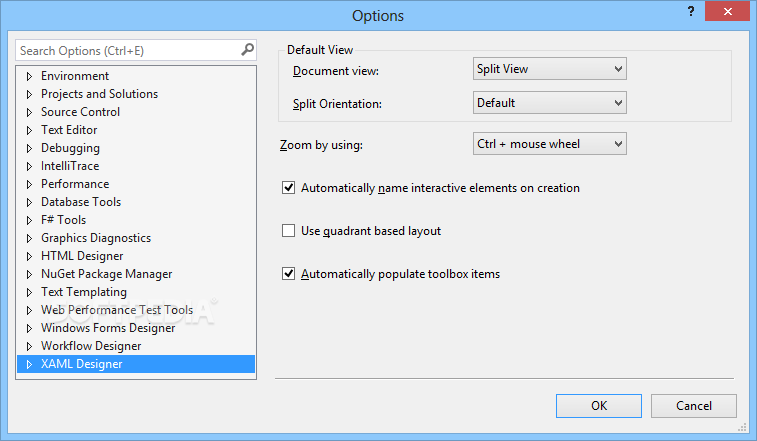The height and width of the screenshot is (441, 757).
Task: Open the Help question mark button
Action: (691, 11)
